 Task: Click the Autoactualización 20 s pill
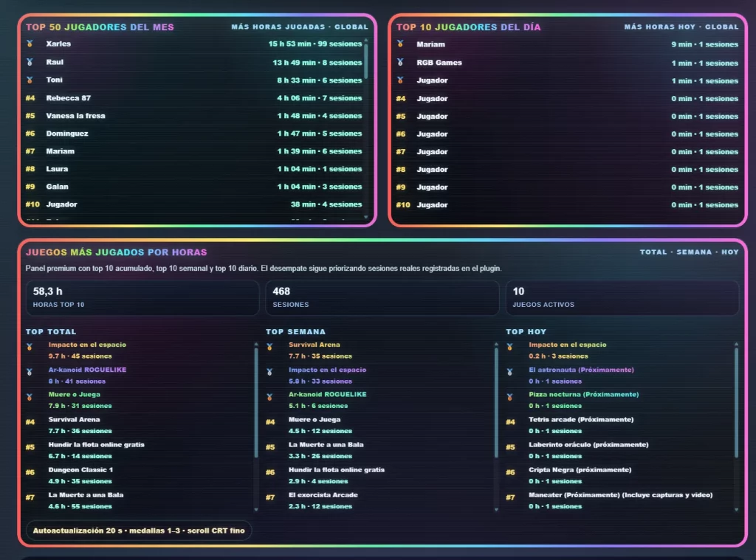138,530
